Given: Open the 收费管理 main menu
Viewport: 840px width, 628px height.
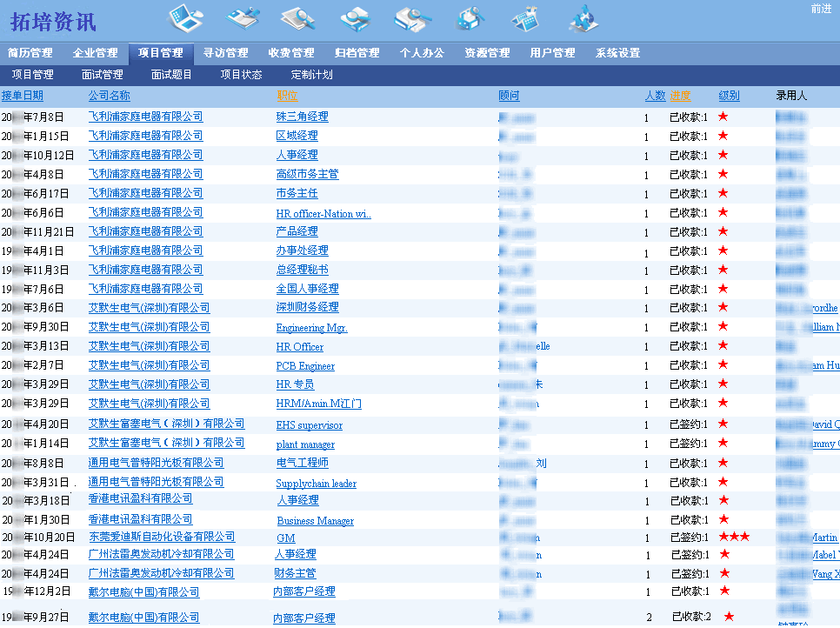Looking at the screenshot, I should coord(291,53).
